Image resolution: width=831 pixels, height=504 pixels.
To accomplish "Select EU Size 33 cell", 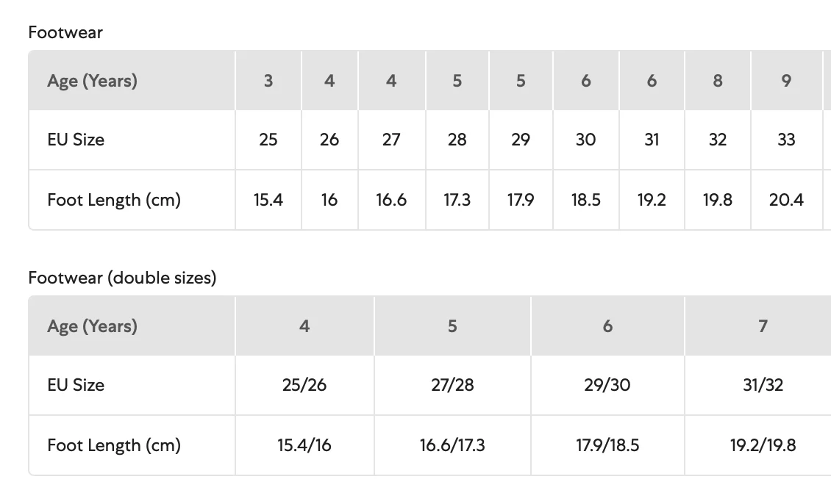I will click(x=786, y=140).
